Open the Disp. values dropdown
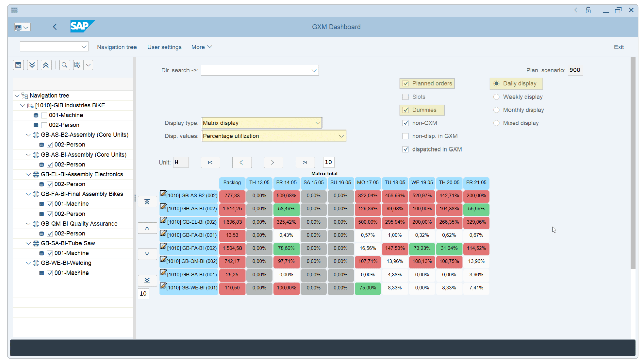644x362 pixels. point(341,136)
